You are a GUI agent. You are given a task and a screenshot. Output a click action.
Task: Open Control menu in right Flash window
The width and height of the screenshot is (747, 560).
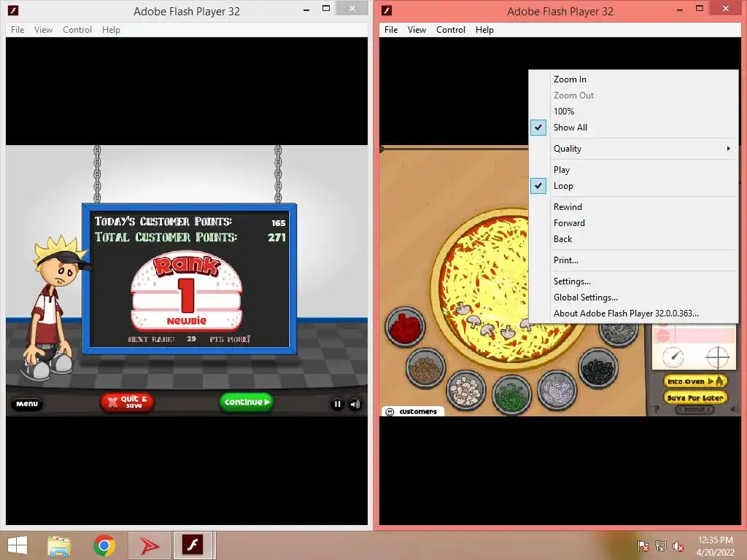(451, 29)
